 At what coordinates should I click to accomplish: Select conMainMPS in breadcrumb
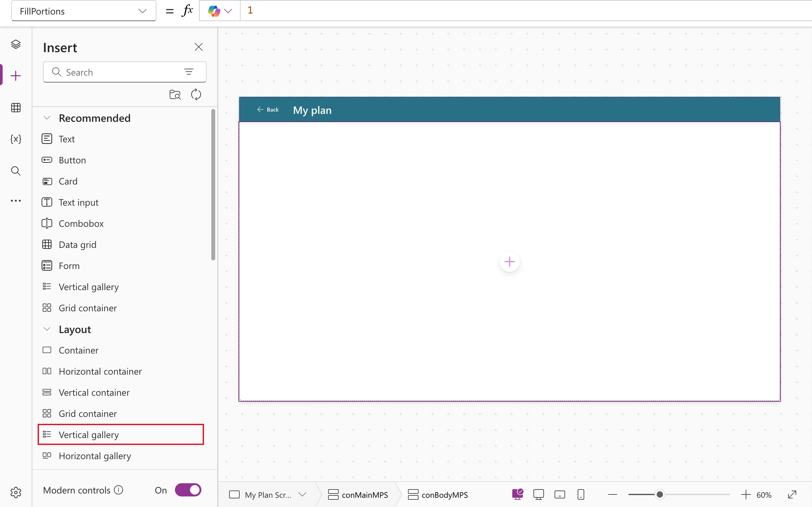358,494
